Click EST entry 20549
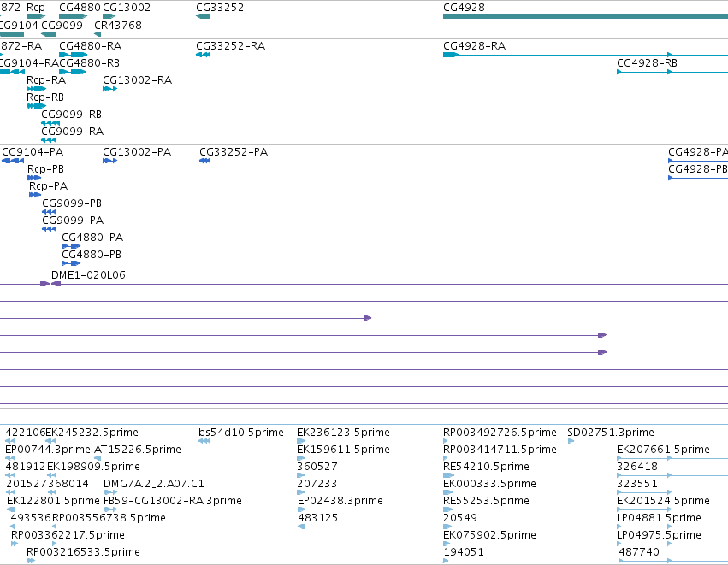 coord(460,518)
